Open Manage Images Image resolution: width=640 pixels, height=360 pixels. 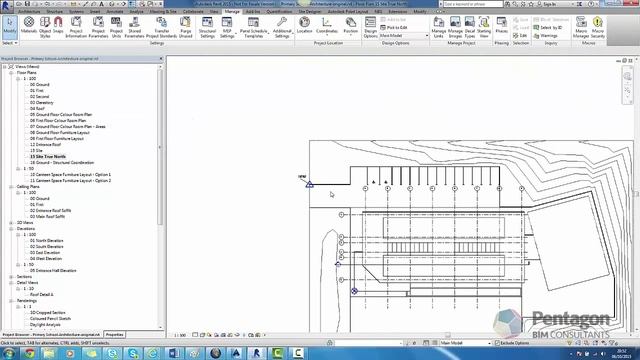pos(455,27)
